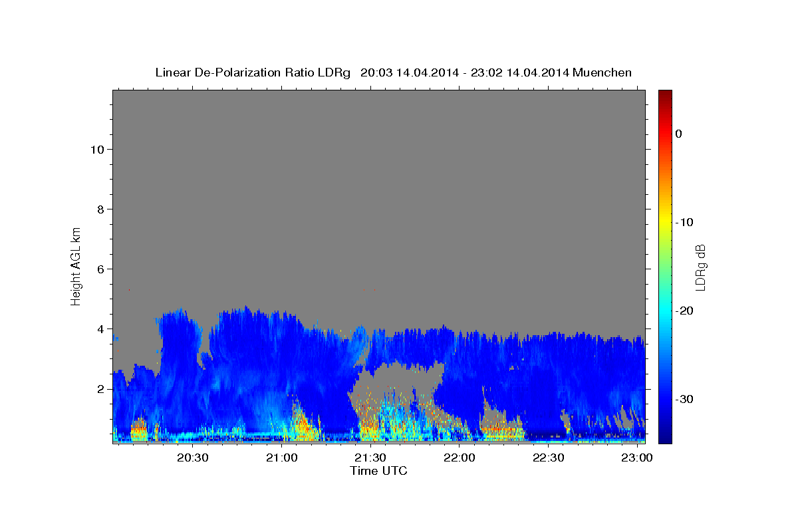Screen dimensions: 798x532
Task: Click the colorbar value '0'
Action: (x=678, y=134)
